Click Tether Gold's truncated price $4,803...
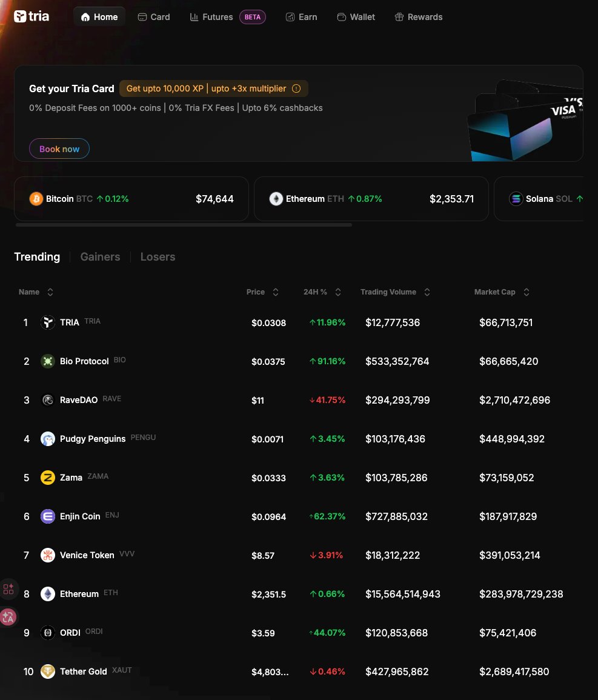The height and width of the screenshot is (700, 598). [270, 672]
